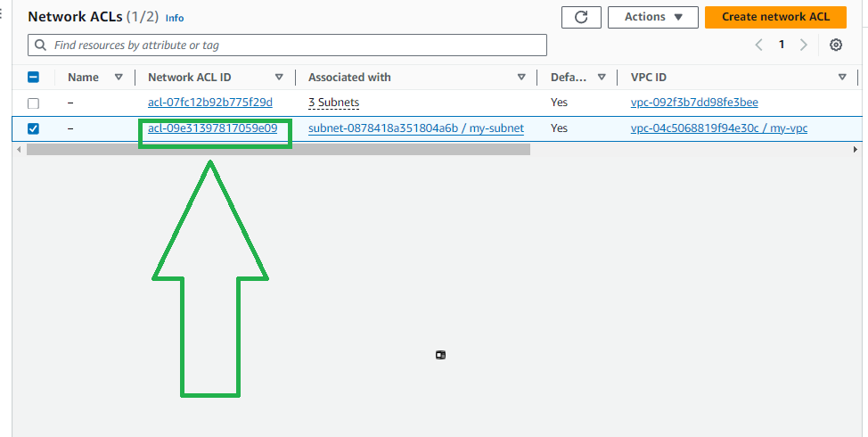Image resolution: width=868 pixels, height=437 pixels.
Task: Click Yes in the my-vpc row
Action: pos(559,128)
